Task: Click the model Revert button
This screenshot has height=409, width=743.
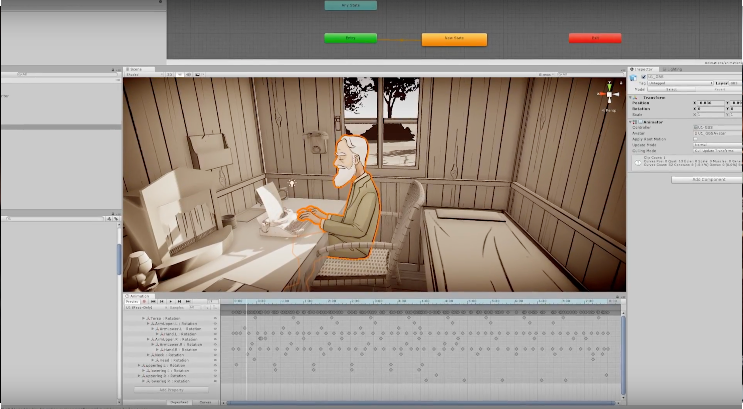Action: 719,89
